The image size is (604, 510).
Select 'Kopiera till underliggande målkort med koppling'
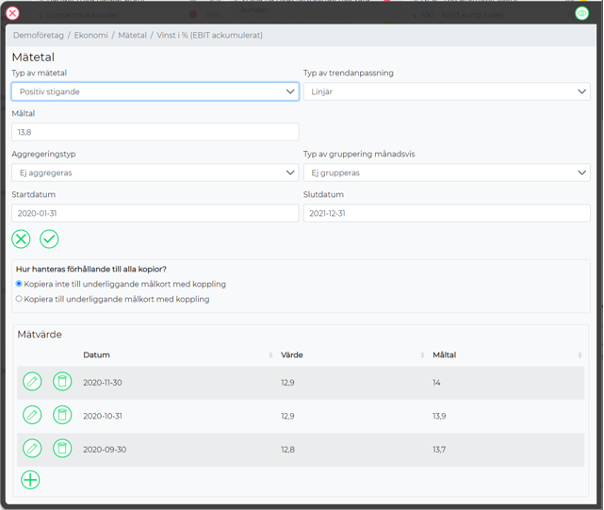coord(19,298)
